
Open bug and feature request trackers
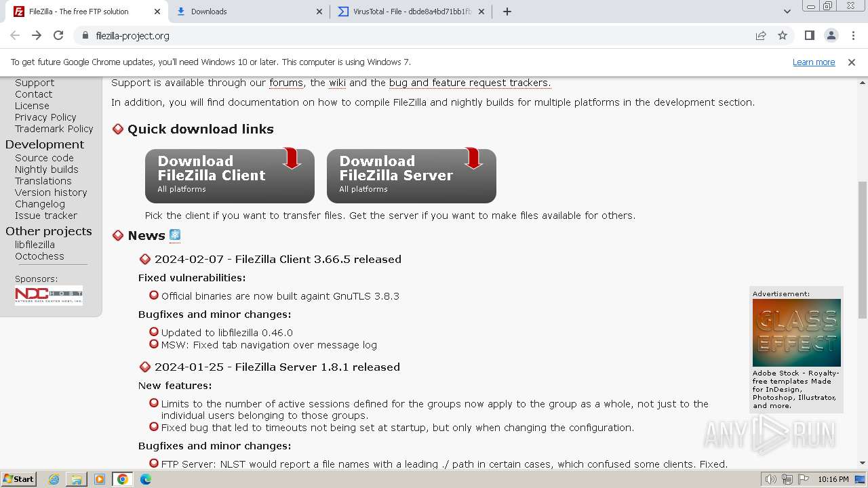click(x=470, y=83)
